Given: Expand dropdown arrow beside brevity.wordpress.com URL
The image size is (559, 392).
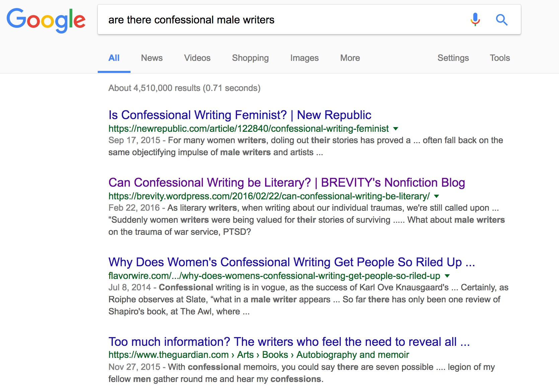Looking at the screenshot, I should click(436, 196).
